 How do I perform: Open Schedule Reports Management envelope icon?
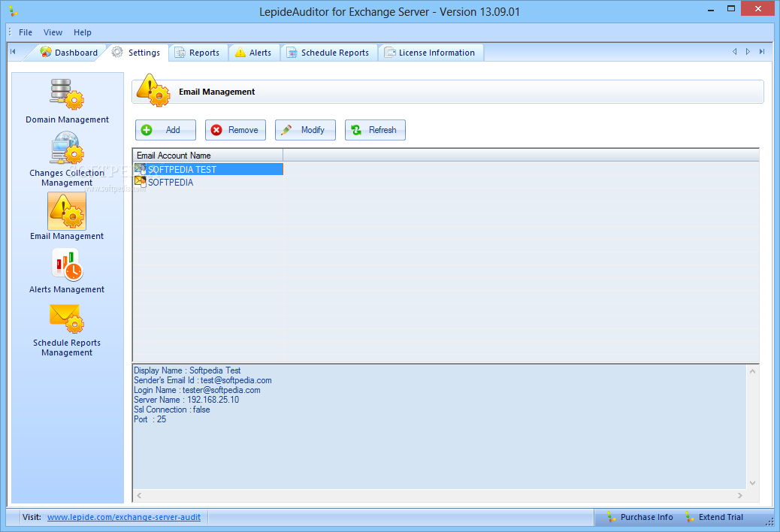tap(67, 318)
